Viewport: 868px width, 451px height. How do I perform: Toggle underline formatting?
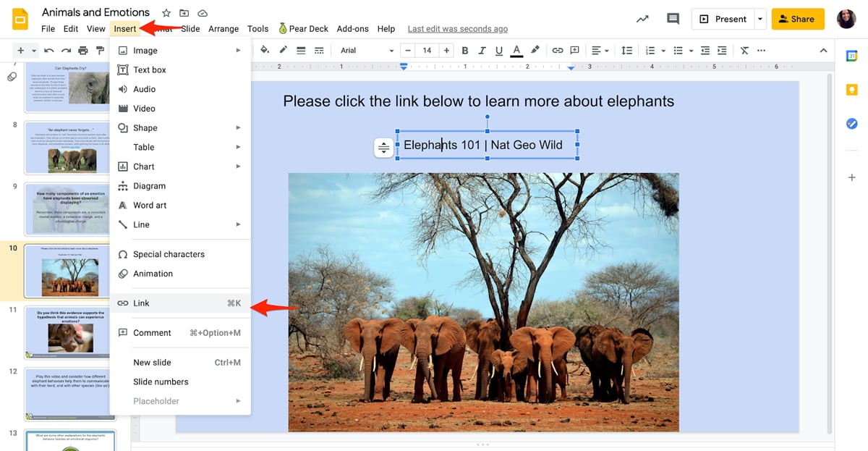pos(499,51)
